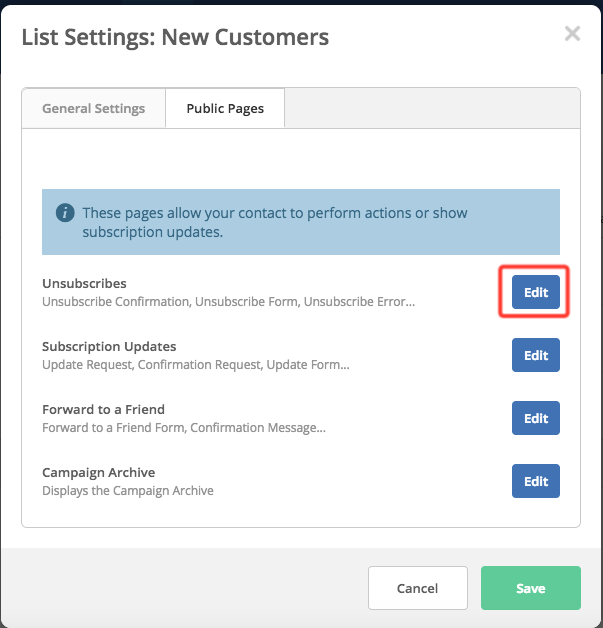Viewport: 603px width, 628px height.
Task: Click the info icon in blue banner
Action: click(65, 213)
